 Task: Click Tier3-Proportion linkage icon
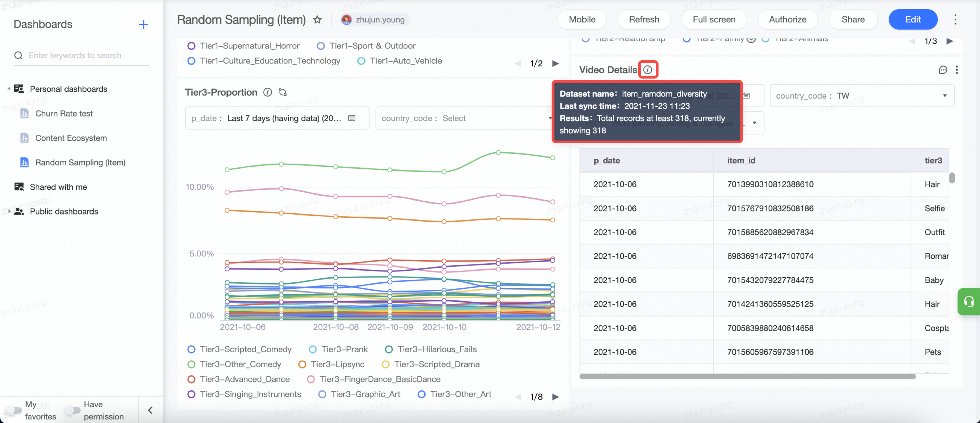[283, 92]
